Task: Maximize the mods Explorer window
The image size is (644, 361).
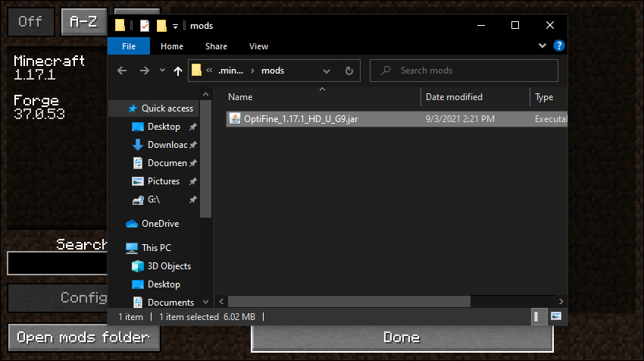Action: [x=515, y=25]
